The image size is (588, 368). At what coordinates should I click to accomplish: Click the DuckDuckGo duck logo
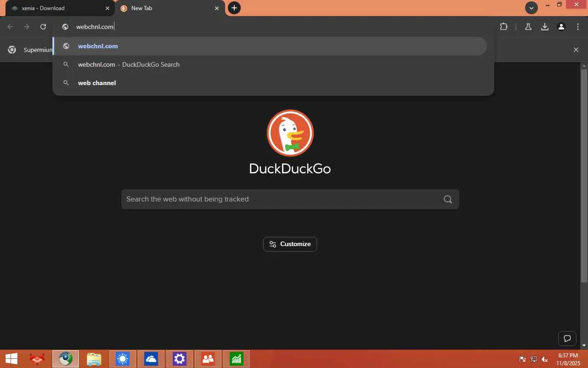click(290, 133)
